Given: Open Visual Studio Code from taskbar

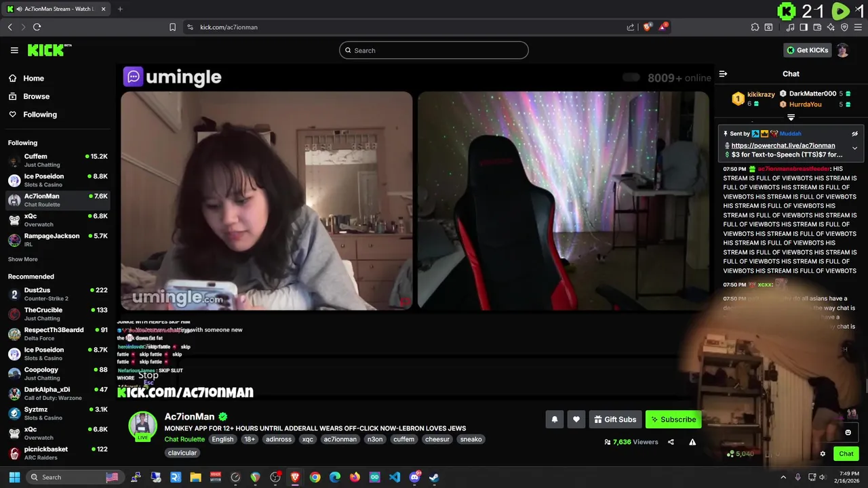Looking at the screenshot, I should click(x=395, y=477).
